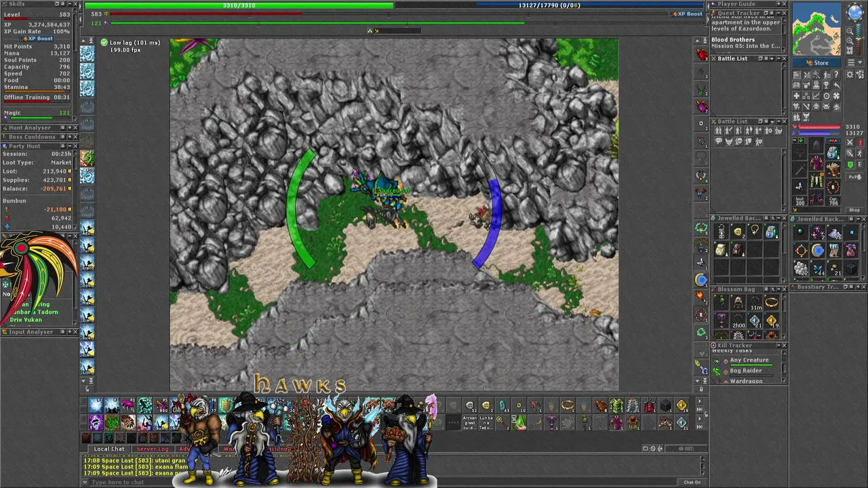Zoom out the minimap with magnifier minus
868x488 pixels.
click(850, 31)
